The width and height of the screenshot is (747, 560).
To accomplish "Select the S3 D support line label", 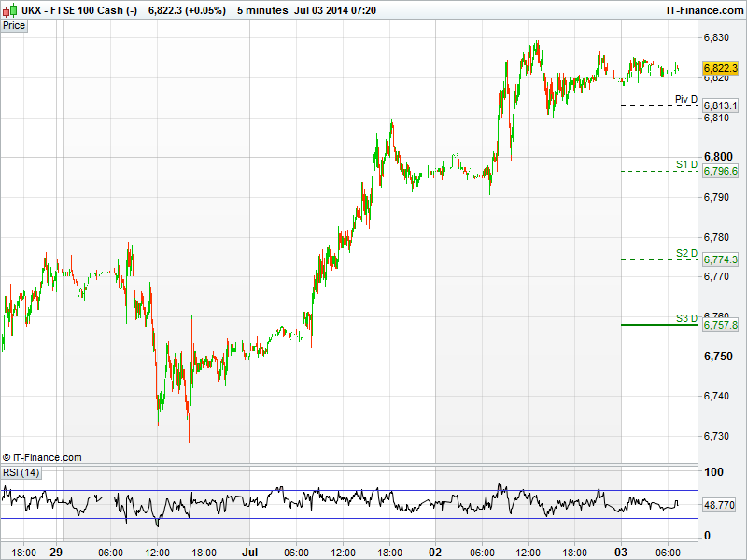I will [x=686, y=318].
